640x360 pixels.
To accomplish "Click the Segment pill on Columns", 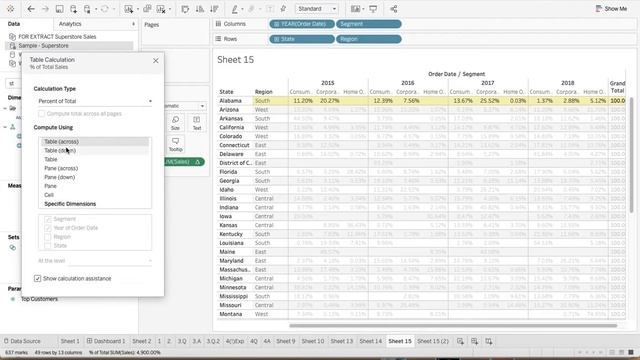I will [369, 24].
